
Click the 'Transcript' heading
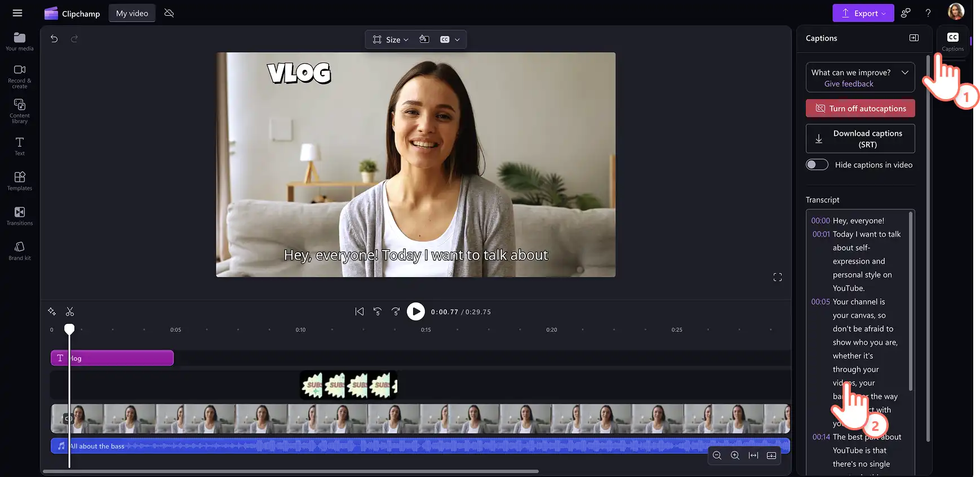coord(822,200)
